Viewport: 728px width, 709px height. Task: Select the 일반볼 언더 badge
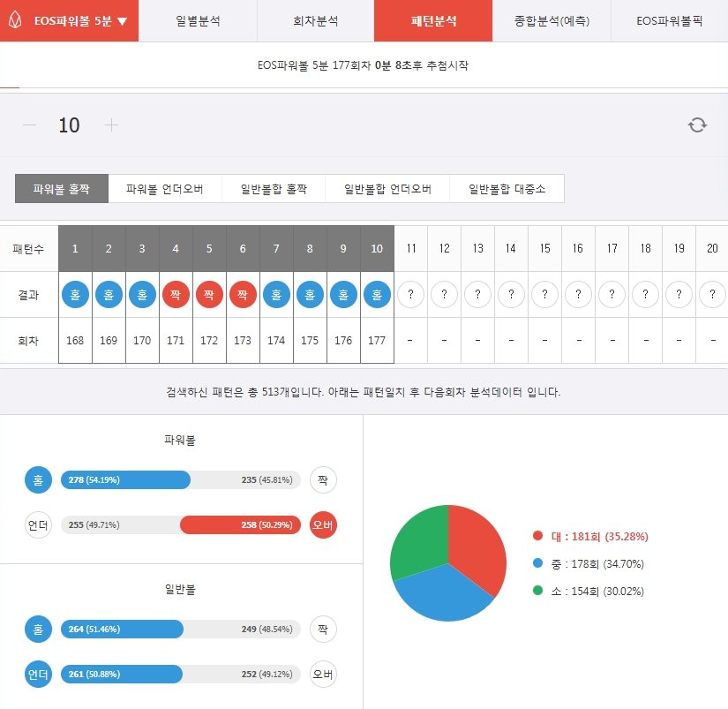pyautogui.click(x=36, y=674)
